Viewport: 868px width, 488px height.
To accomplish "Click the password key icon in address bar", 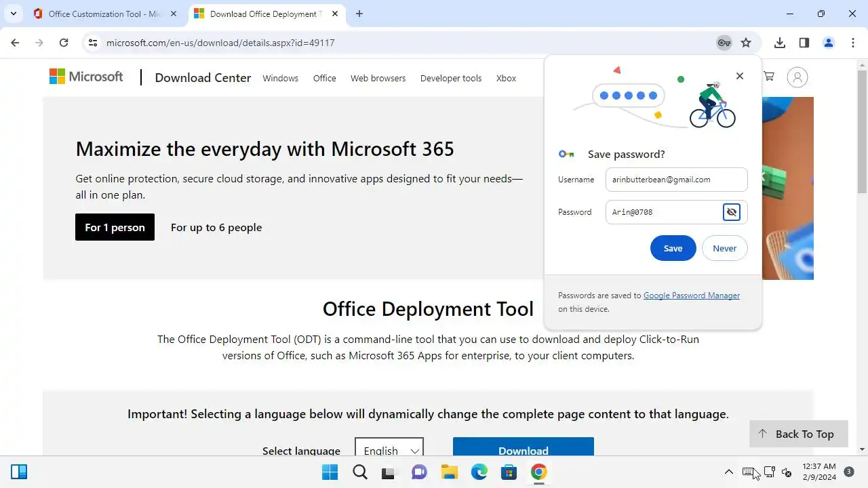I will [724, 43].
